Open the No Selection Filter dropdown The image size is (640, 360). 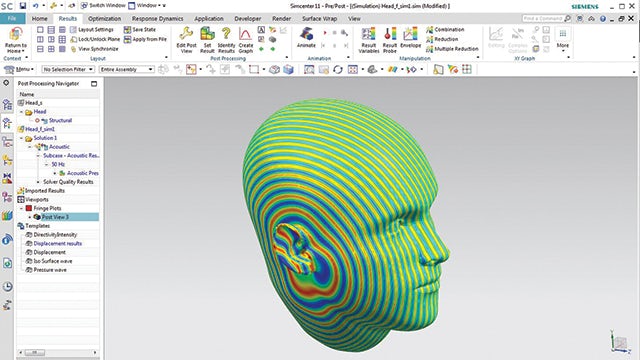(x=68, y=69)
